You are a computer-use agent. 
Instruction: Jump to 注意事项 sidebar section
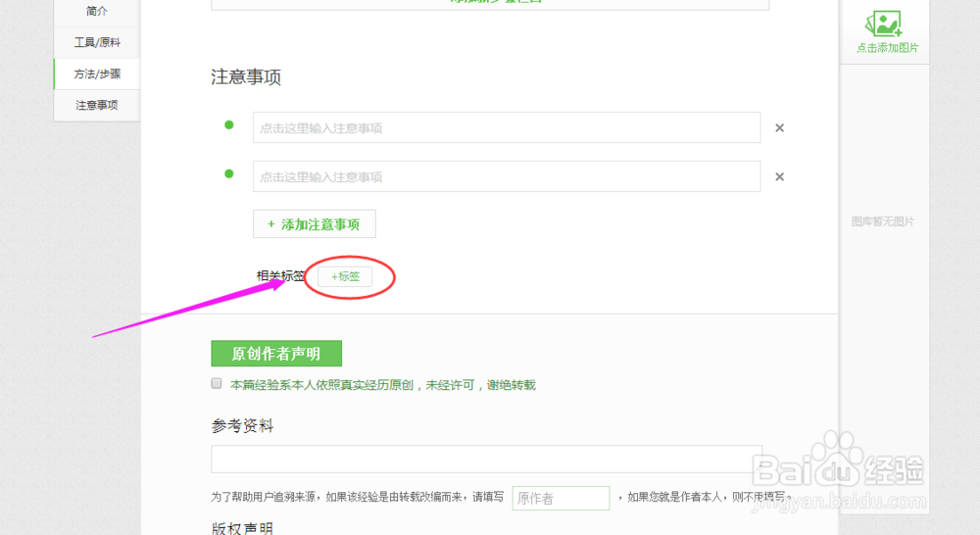pyautogui.click(x=97, y=105)
